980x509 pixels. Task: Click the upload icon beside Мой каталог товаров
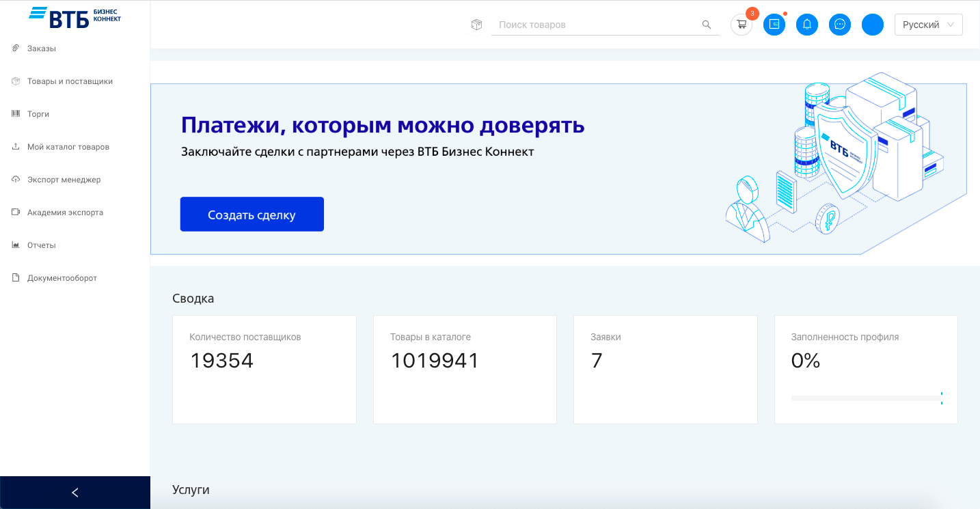[16, 146]
